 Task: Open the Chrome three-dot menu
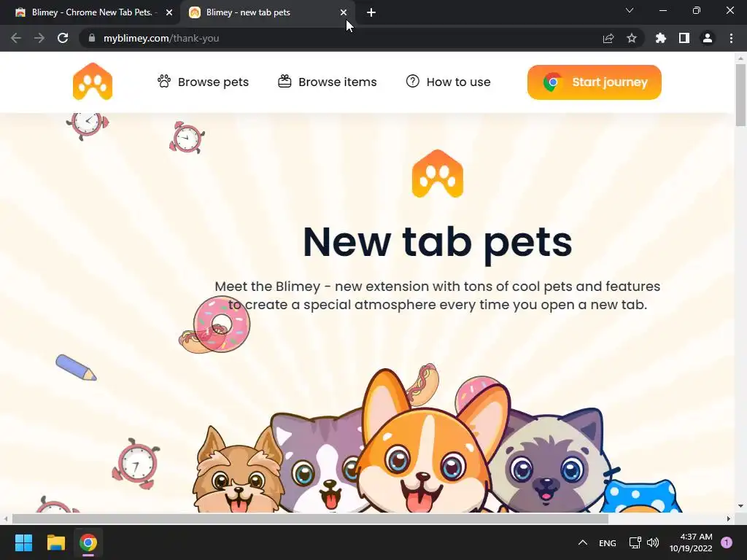coord(731,38)
